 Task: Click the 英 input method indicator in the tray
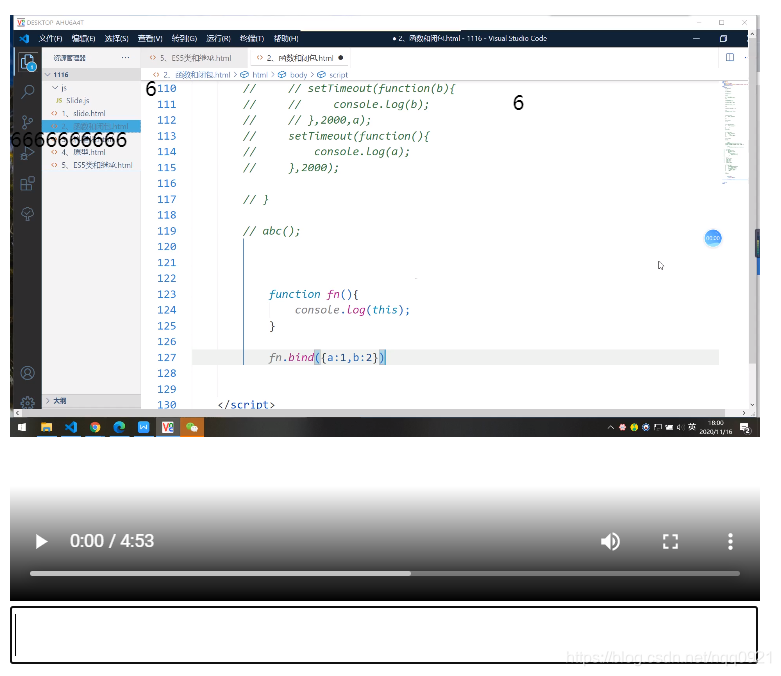click(692, 427)
